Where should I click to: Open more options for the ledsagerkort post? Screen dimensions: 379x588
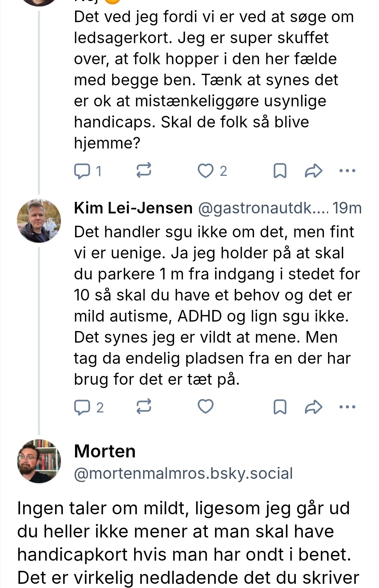click(x=348, y=171)
